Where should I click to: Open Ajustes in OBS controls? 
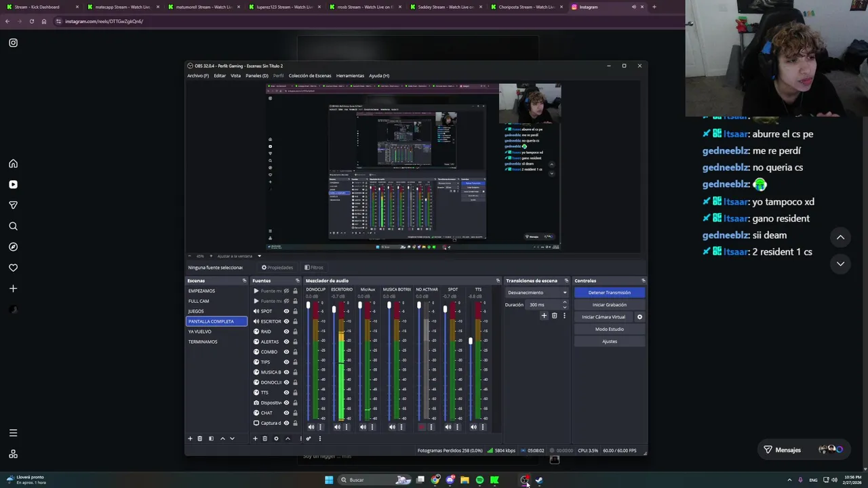click(x=609, y=341)
